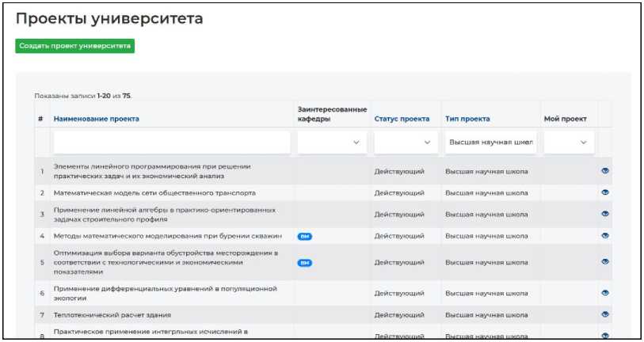
Task: Click Высшая научная школа in Методы математического моделирования row
Action: [x=486, y=236]
